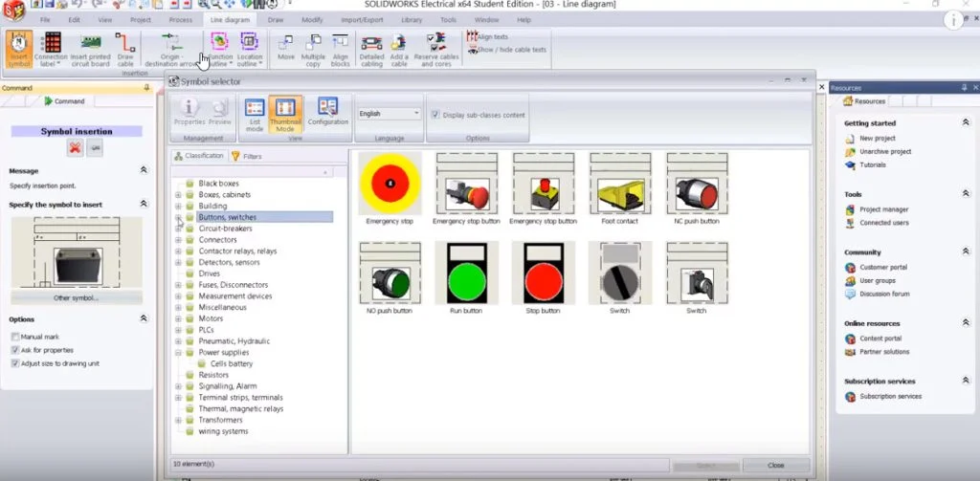Open the Project manager tool
The image size is (980, 481).
coord(883,209)
